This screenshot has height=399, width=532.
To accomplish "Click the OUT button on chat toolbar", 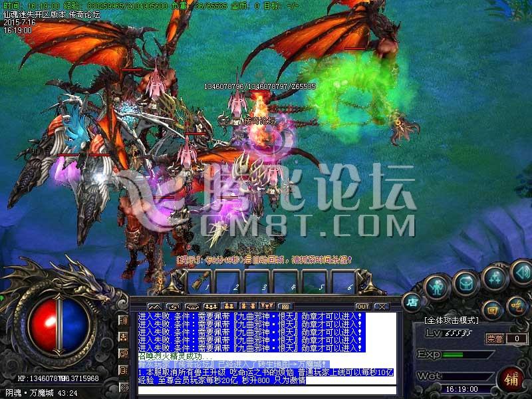I will tap(362, 307).
